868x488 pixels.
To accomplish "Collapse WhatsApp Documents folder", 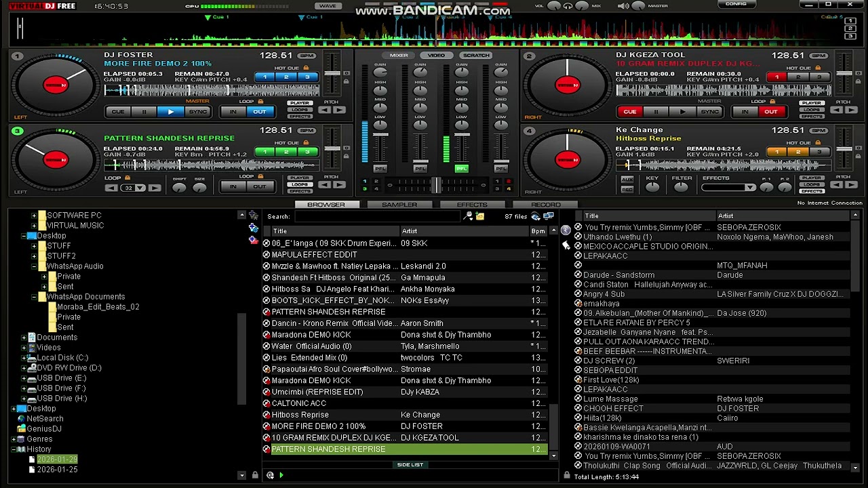I will point(34,297).
